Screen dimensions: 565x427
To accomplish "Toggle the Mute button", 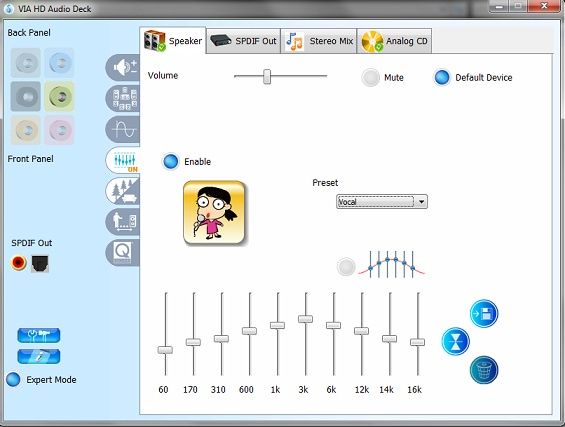I will coord(370,77).
